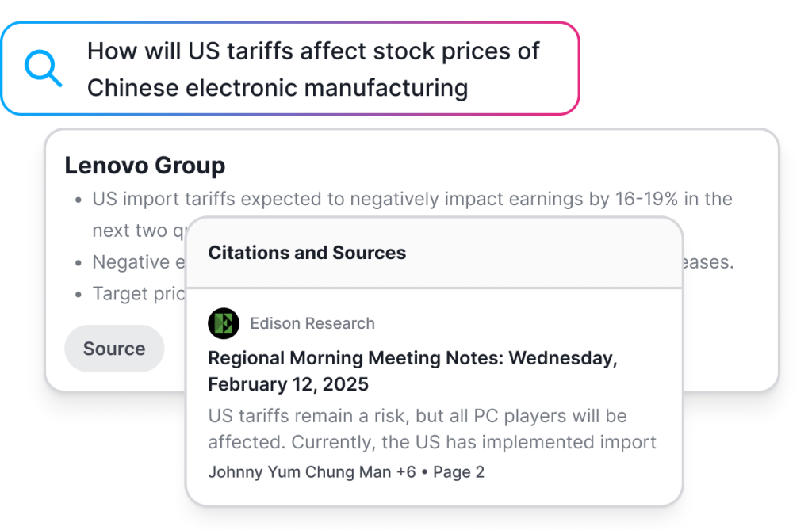Click the Johnny Yum Chung Man author name

pyautogui.click(x=300, y=472)
